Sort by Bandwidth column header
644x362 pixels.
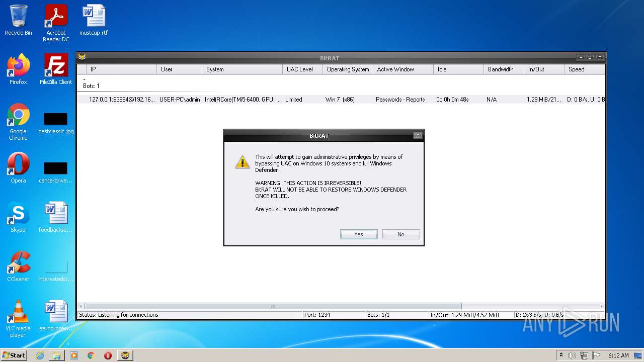(504, 69)
